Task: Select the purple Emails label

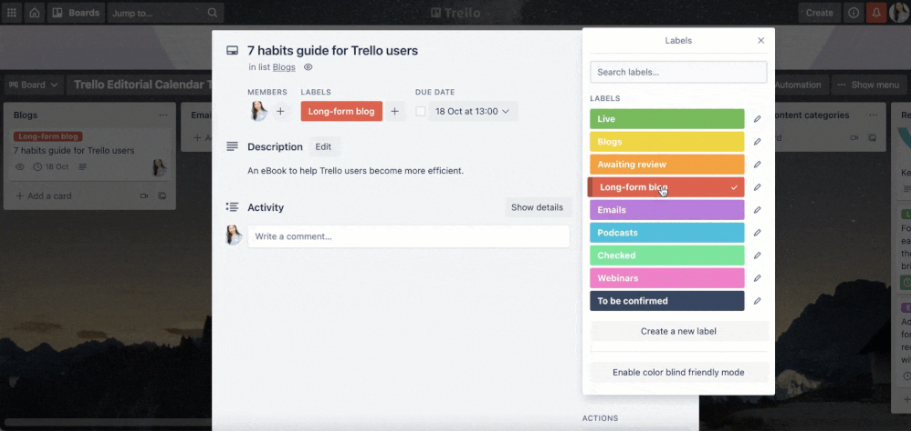Action: tap(667, 210)
